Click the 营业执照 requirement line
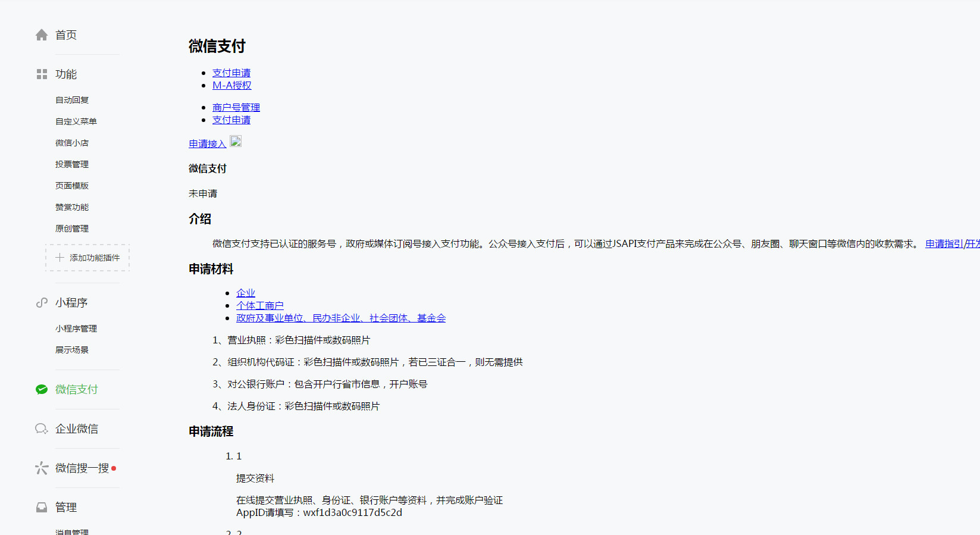Image resolution: width=980 pixels, height=535 pixels. [291, 340]
